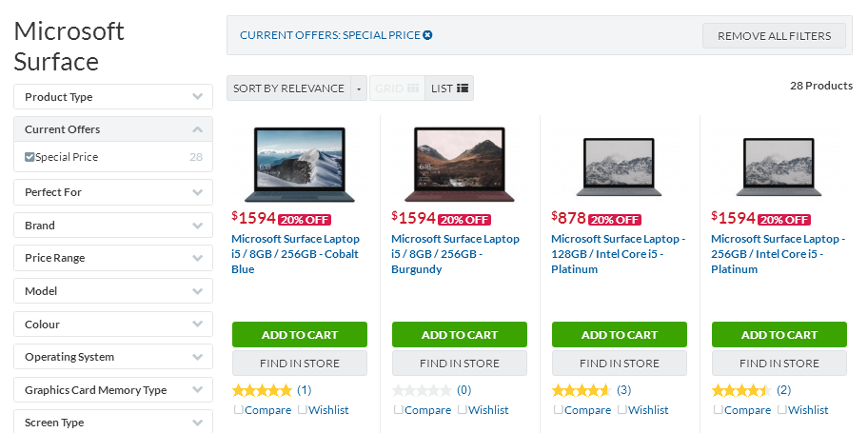Remove the Special Price filter tag
The width and height of the screenshot is (868, 433).
click(x=427, y=35)
